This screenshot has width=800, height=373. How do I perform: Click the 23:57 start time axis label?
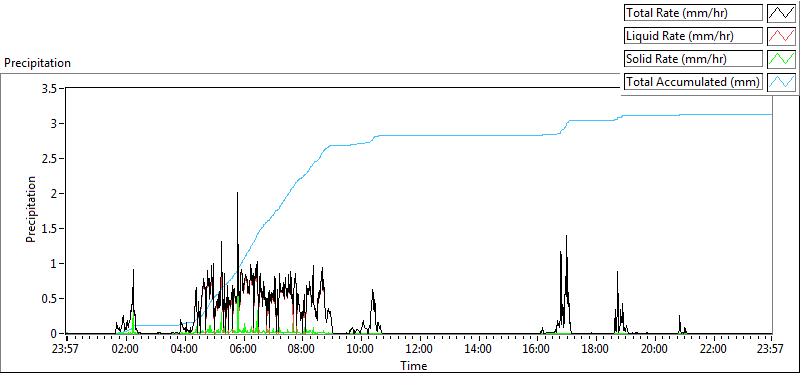67,350
